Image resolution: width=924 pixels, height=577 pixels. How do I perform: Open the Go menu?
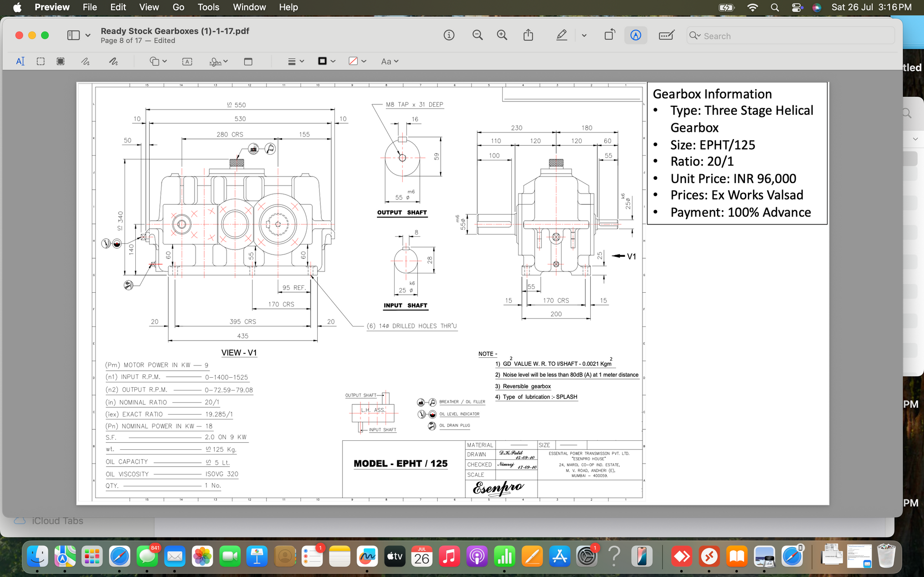click(179, 7)
